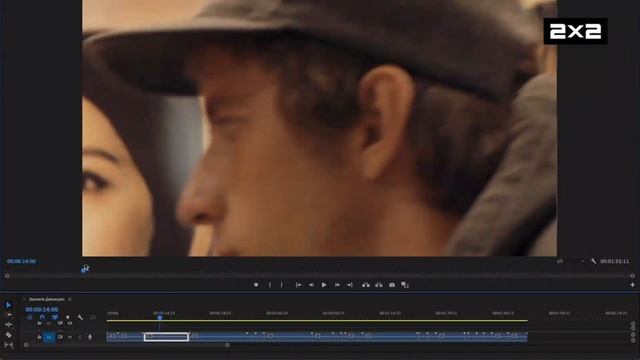Click the program monitor timecode 00:00:14:00

pyautogui.click(x=21, y=261)
